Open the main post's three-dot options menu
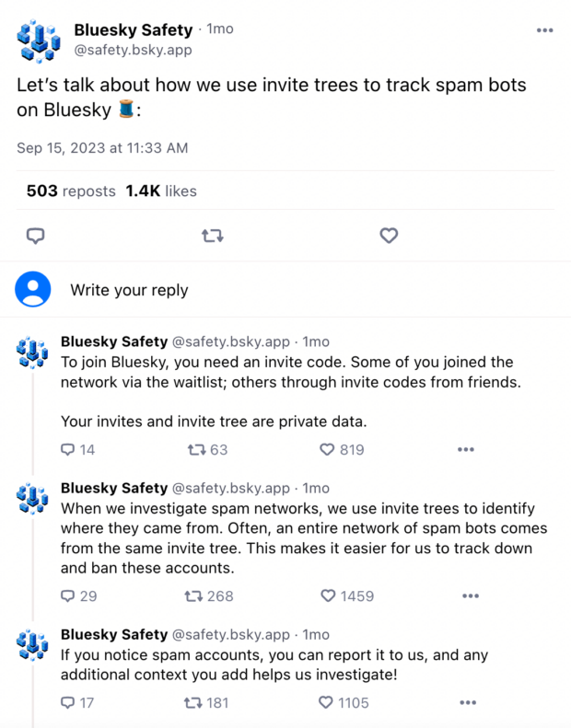Viewport: 571px width, 728px height. (x=545, y=30)
